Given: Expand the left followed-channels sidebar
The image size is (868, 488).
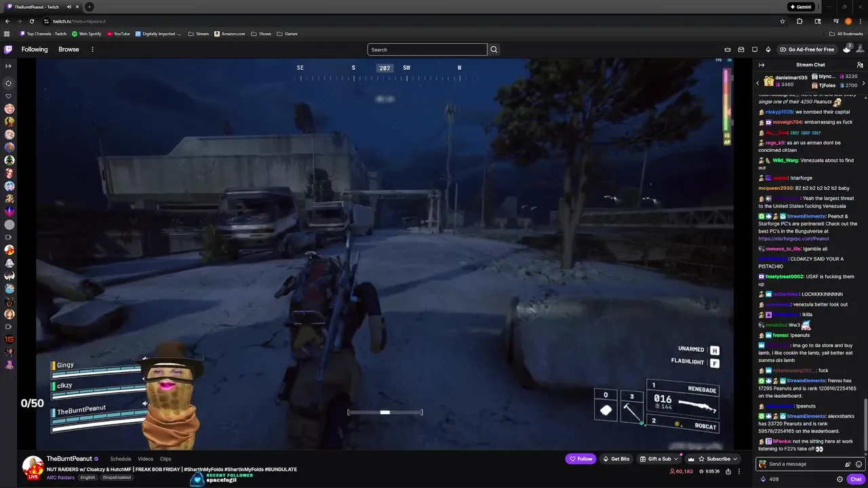Looking at the screenshot, I should (8, 66).
